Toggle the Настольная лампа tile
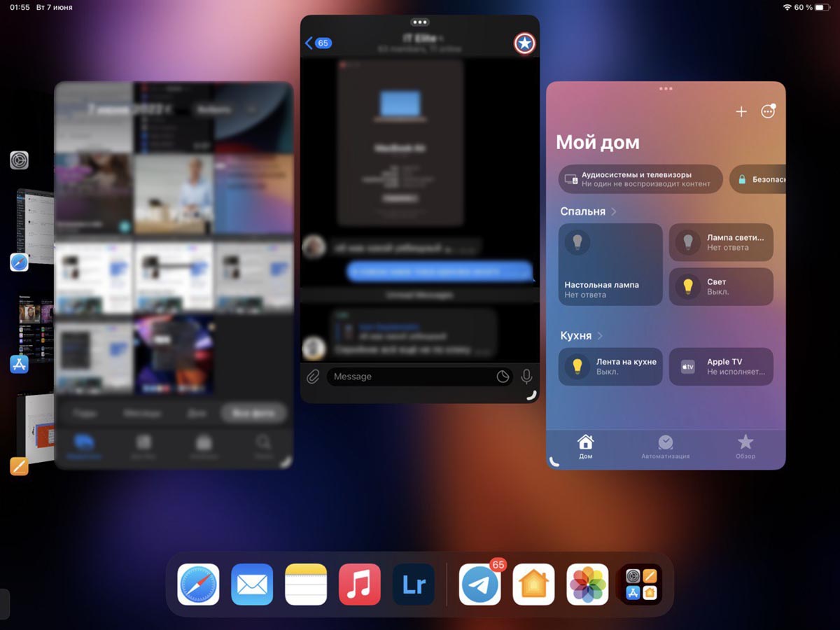This screenshot has width=840, height=630. pos(610,265)
